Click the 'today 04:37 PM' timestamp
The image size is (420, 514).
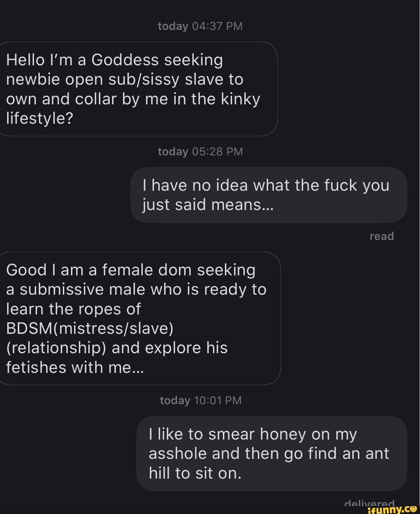[x=200, y=26]
